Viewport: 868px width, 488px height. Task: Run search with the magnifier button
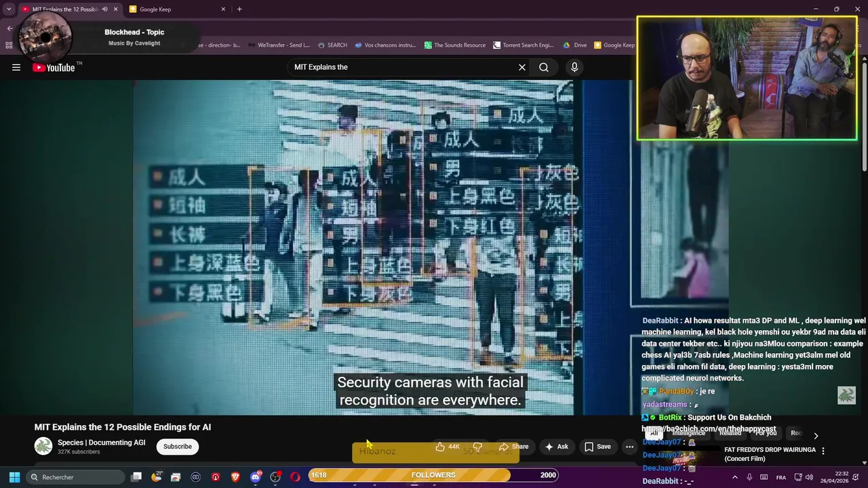[544, 67]
